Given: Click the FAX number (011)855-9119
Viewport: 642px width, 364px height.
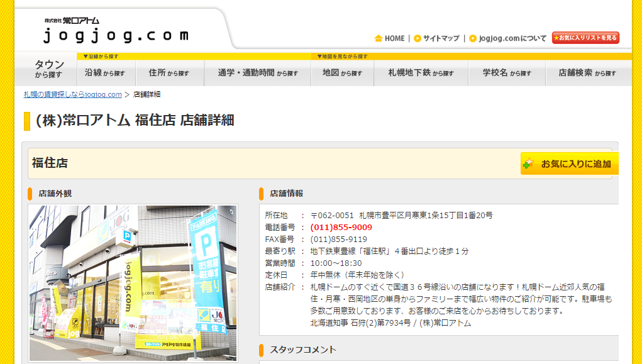Looking at the screenshot, I should coord(338,239).
